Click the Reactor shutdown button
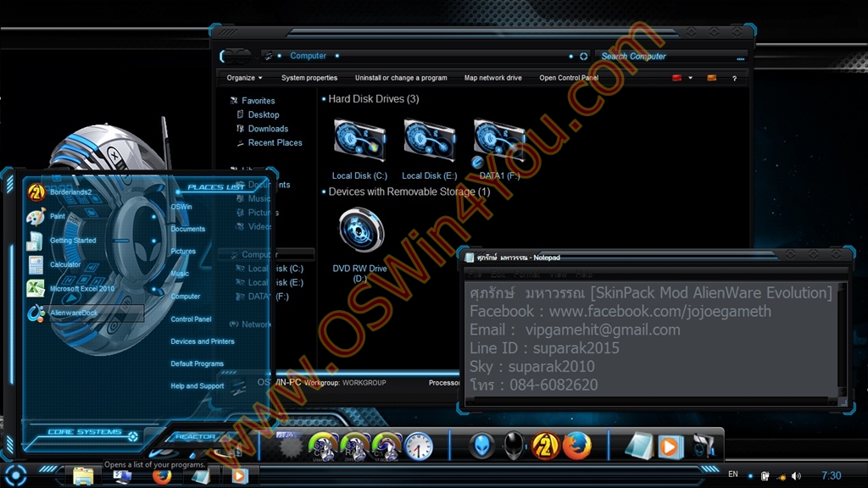868x488 pixels. tap(195, 436)
